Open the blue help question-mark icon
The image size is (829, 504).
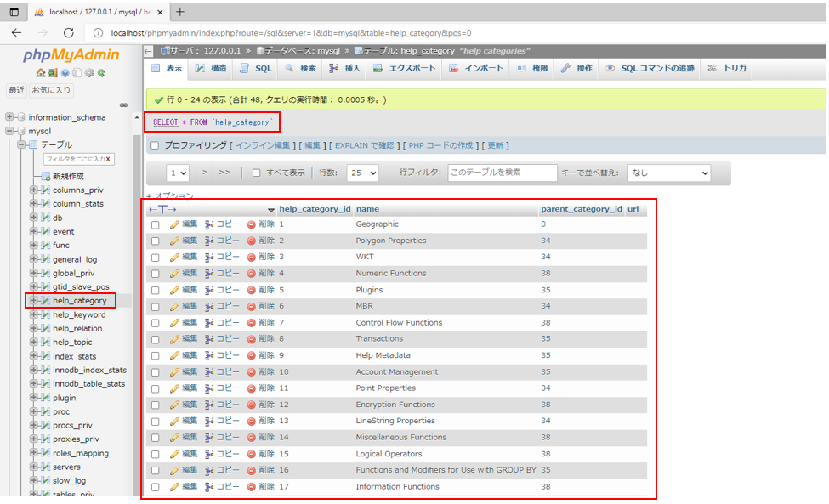click(65, 73)
